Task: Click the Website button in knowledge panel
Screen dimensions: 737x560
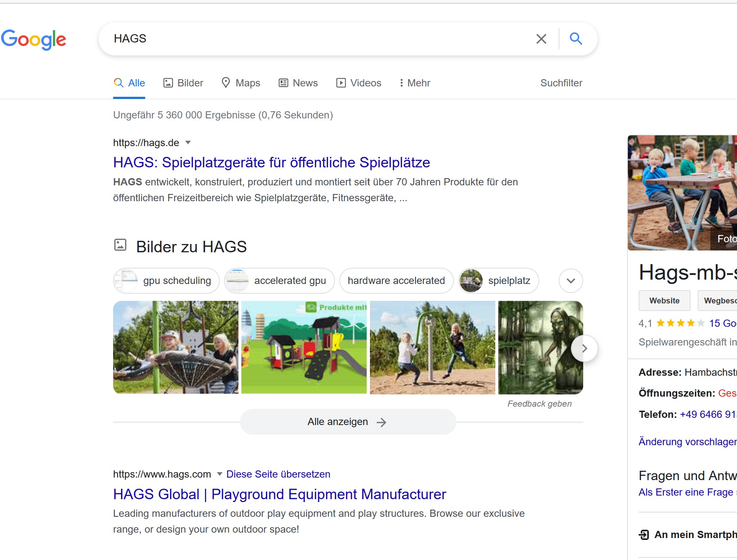Action: [664, 301]
